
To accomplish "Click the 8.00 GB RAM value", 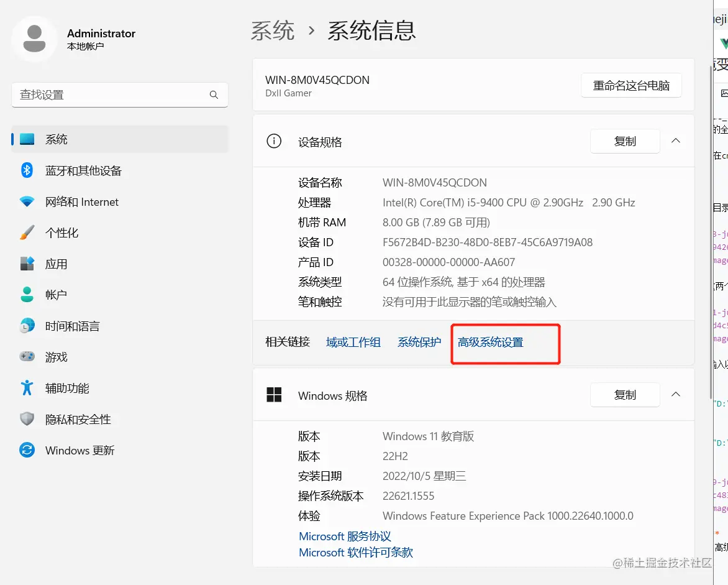I will tap(437, 223).
